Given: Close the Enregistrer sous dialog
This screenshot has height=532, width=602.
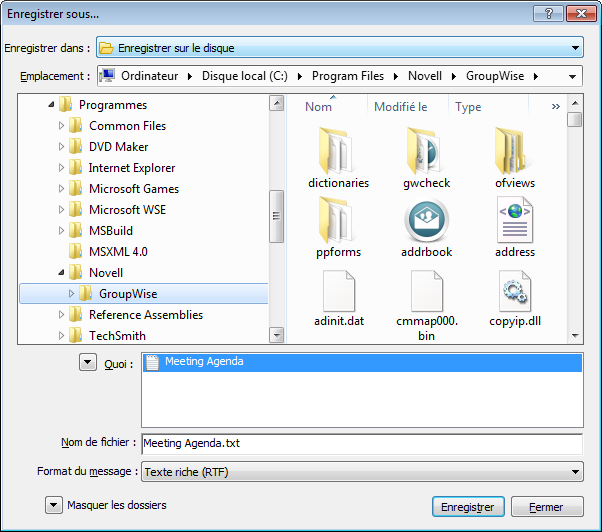Looking at the screenshot, I should (x=581, y=14).
